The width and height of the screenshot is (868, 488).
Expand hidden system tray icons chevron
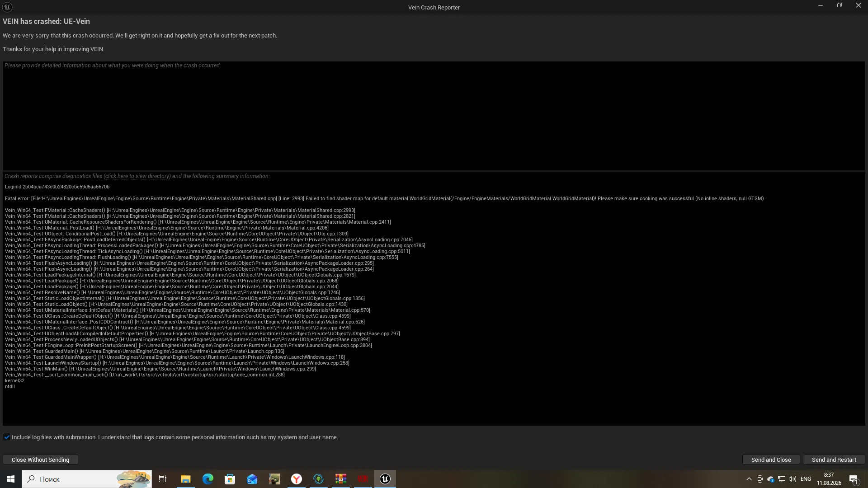pyautogui.click(x=749, y=479)
